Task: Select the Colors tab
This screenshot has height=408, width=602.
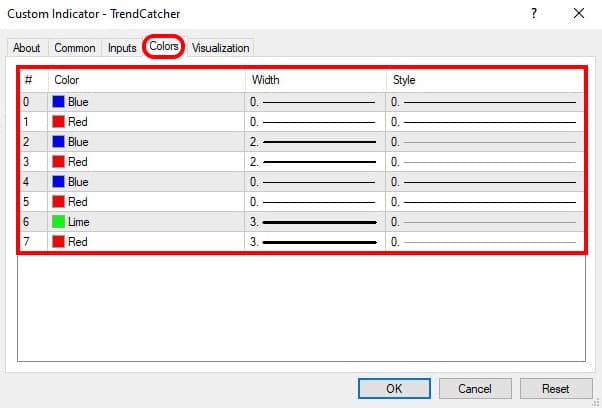Action: [164, 46]
